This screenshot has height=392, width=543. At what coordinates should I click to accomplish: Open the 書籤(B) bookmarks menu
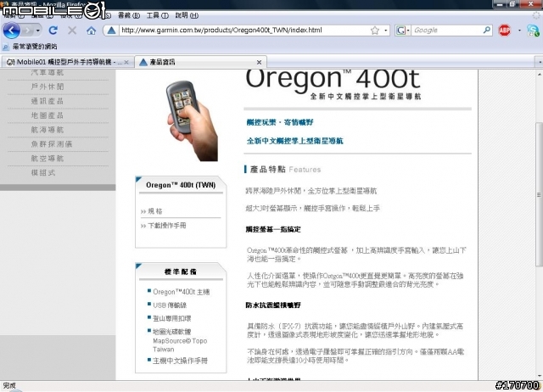129,15
